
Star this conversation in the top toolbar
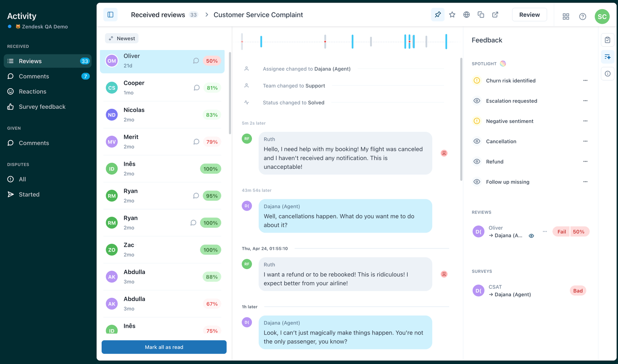coord(452,15)
